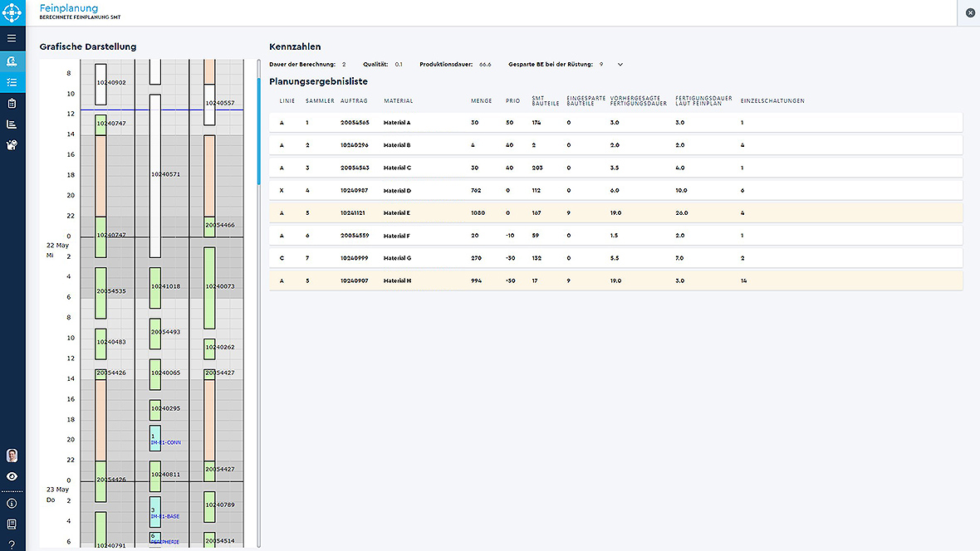Click quantity 762 in the Material D row
Screen dimensions: 980x551
pyautogui.click(x=476, y=191)
